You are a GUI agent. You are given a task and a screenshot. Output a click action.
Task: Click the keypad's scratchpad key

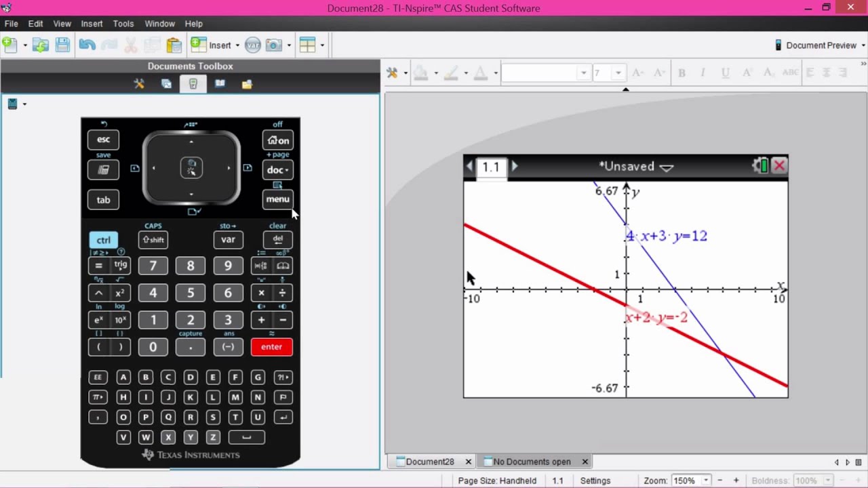pyautogui.click(x=103, y=170)
